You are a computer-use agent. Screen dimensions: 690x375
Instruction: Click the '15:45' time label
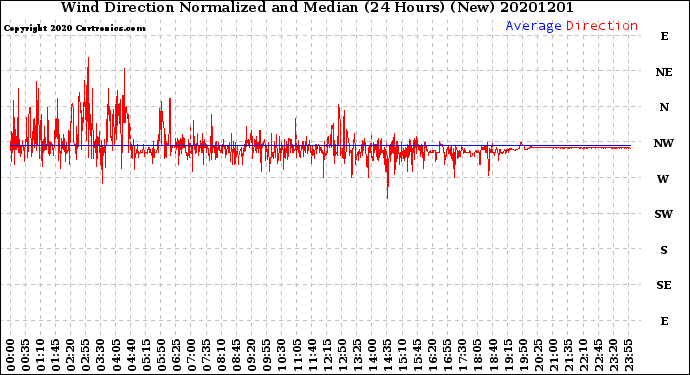[418, 355]
